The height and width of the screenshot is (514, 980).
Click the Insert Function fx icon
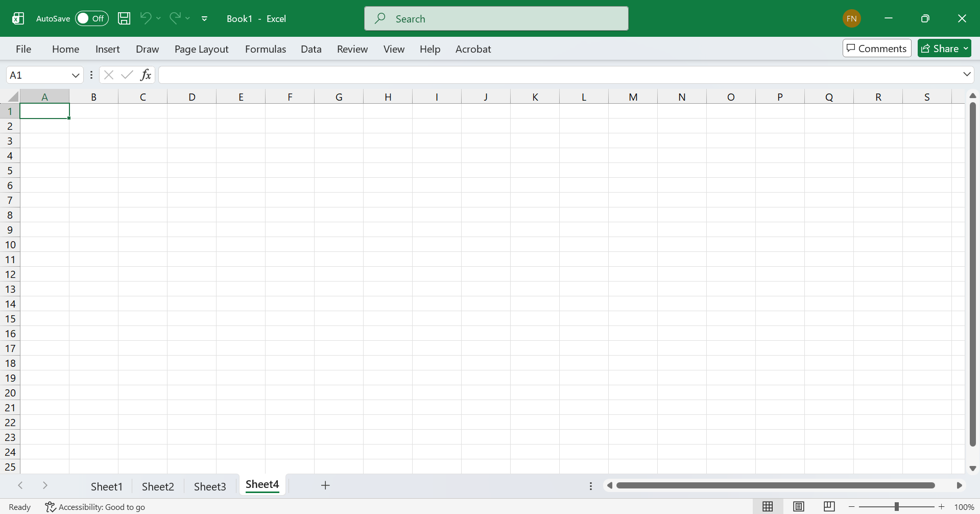point(146,75)
